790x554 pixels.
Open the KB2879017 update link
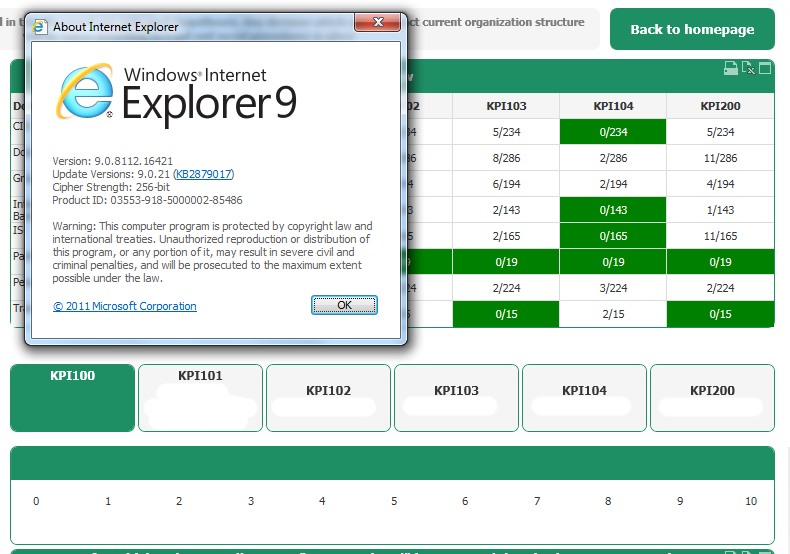coord(204,174)
